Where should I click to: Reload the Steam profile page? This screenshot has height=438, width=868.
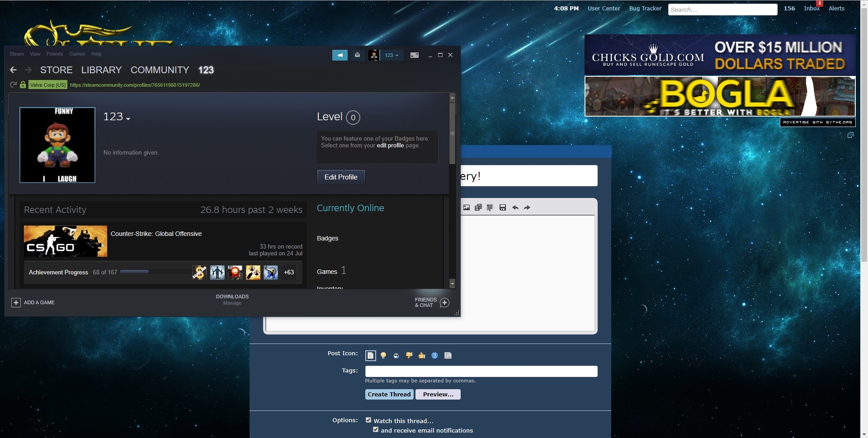tap(13, 85)
